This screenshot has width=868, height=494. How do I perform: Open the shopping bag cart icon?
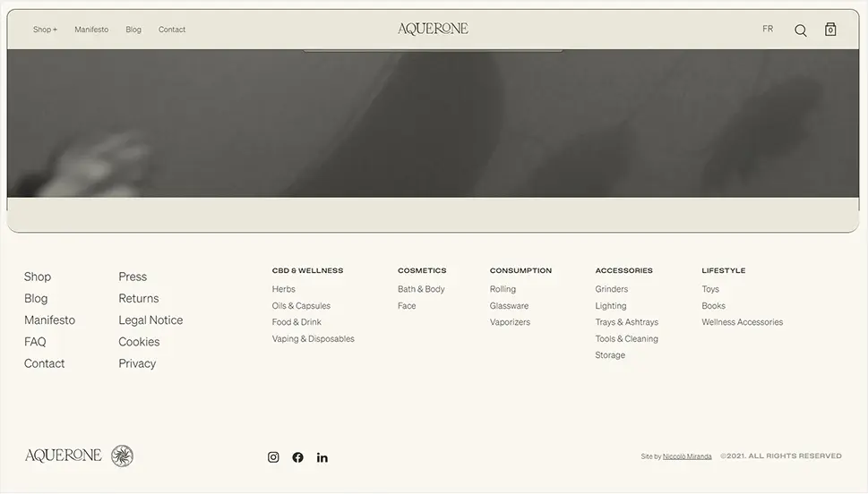coord(830,30)
